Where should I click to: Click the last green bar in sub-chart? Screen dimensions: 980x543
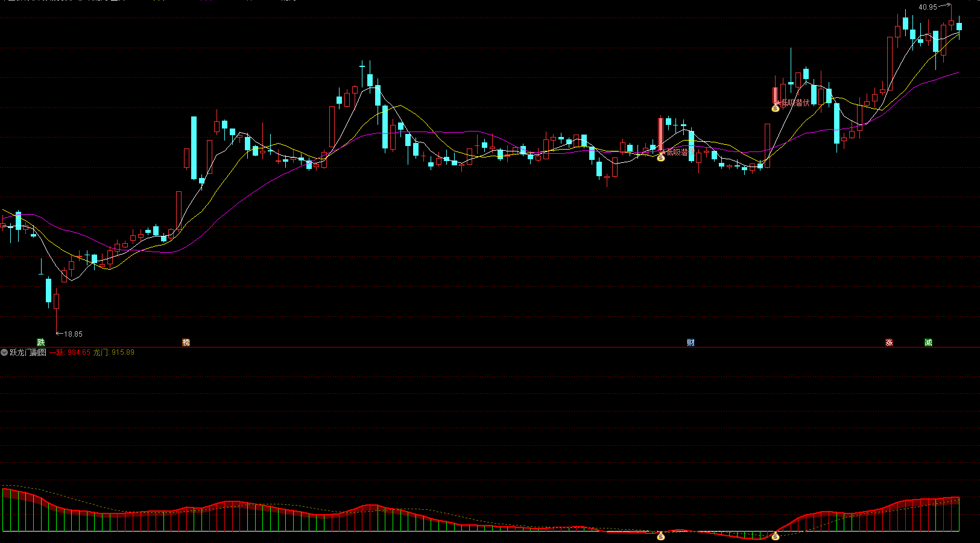tap(959, 515)
